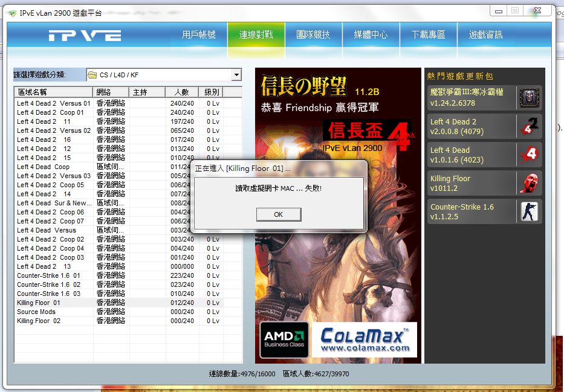Viewport: 564px width, 392px height.
Task: Select the 遊戲資訊 tab
Action: pos(486,35)
